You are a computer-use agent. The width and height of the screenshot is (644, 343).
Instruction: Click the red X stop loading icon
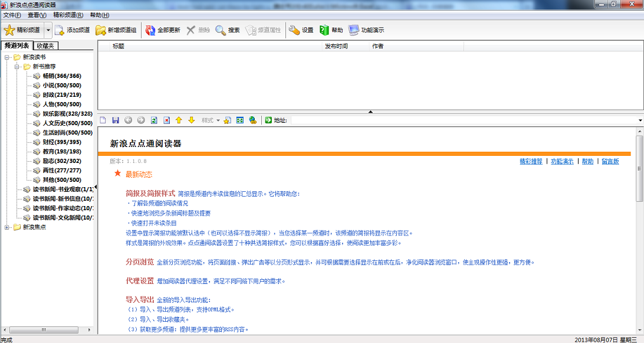pos(167,120)
